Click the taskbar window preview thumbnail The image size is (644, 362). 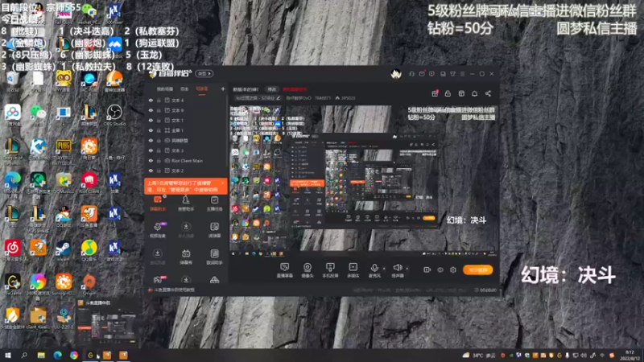(x=108, y=324)
